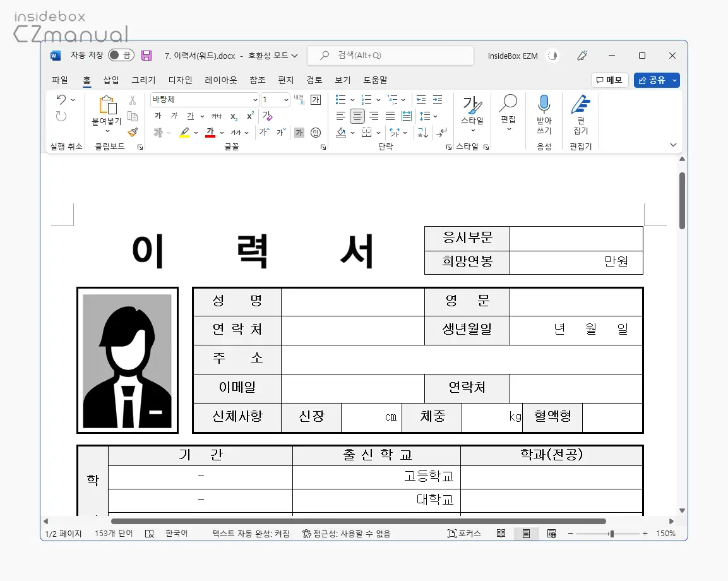Increase the font size with the grow icon
Screen dimensions: 728x581
(x=264, y=133)
